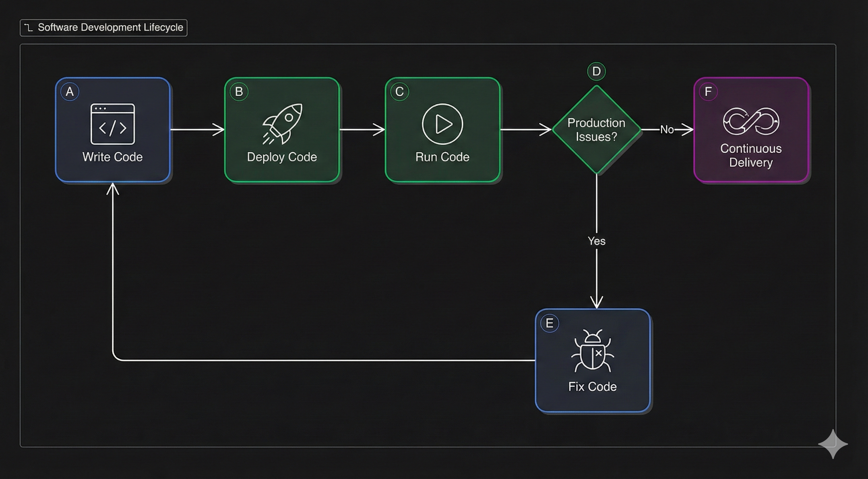Click the 'E' badge on the Fix Code node
The width and height of the screenshot is (868, 479).
pos(550,323)
